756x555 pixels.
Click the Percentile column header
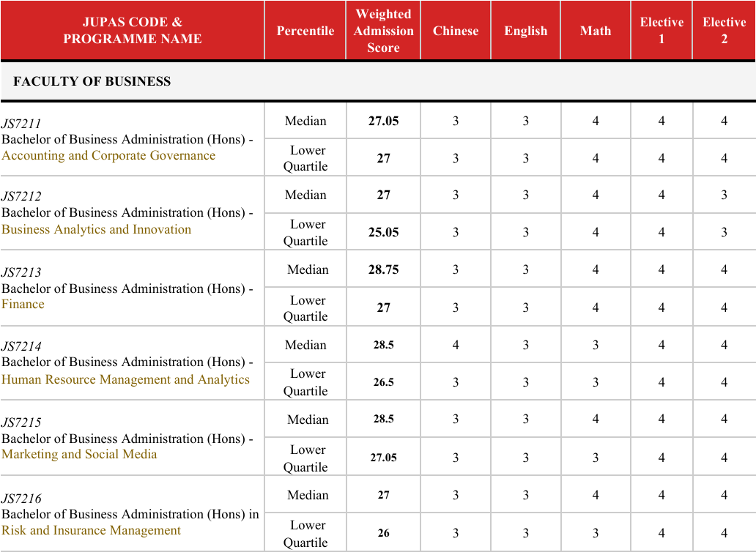(305, 31)
